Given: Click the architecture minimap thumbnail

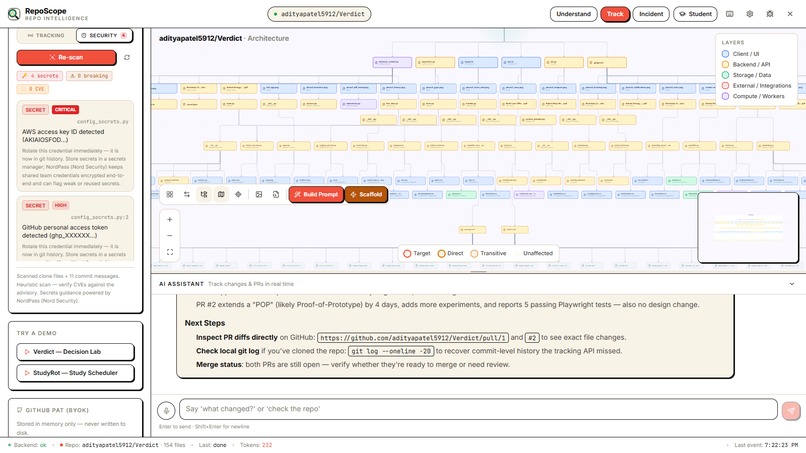Looking at the screenshot, I should pyautogui.click(x=748, y=228).
